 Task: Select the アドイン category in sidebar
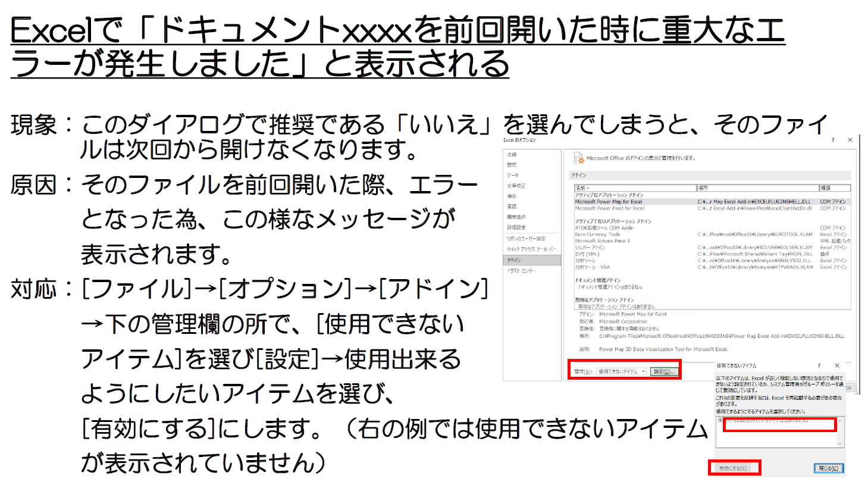point(532,260)
